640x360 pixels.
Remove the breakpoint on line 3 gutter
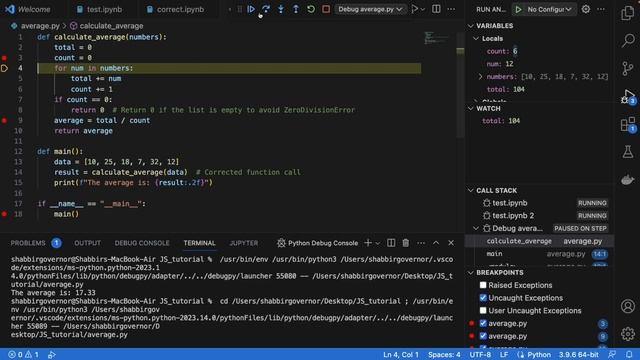[4, 58]
